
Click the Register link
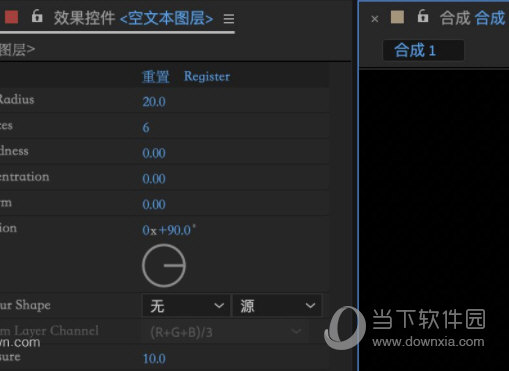coord(207,77)
